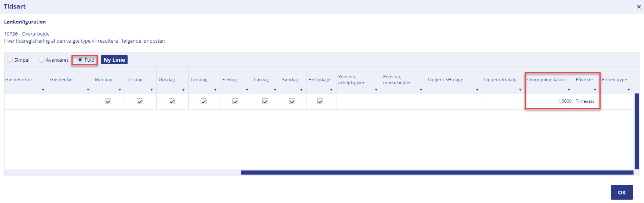644x203 pixels.
Task: Uncheck the Mandag checkbox
Action: tap(108, 101)
